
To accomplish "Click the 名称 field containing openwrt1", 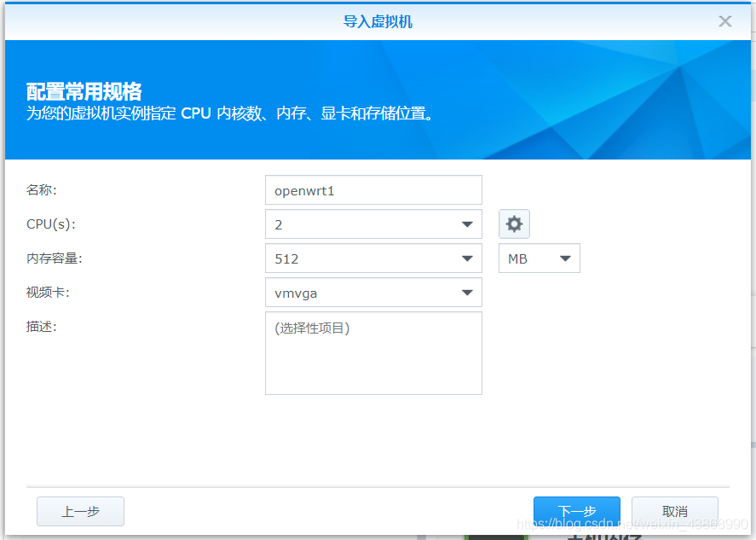I will pyautogui.click(x=373, y=190).
